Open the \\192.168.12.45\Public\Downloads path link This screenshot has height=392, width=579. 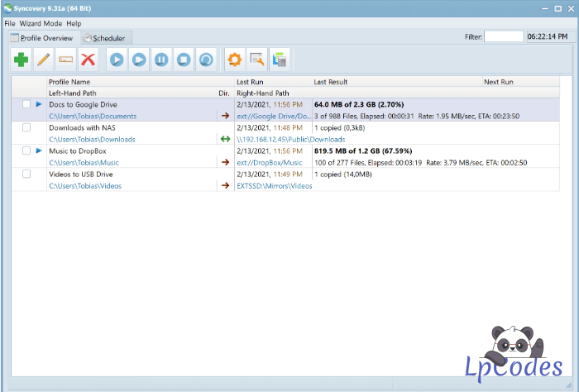click(x=290, y=140)
